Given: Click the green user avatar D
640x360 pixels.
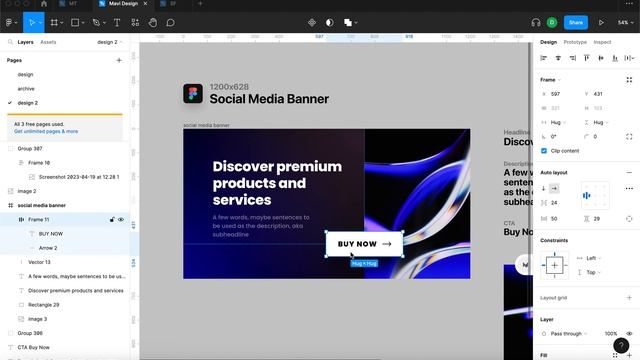Looking at the screenshot, I should pyautogui.click(x=552, y=22).
